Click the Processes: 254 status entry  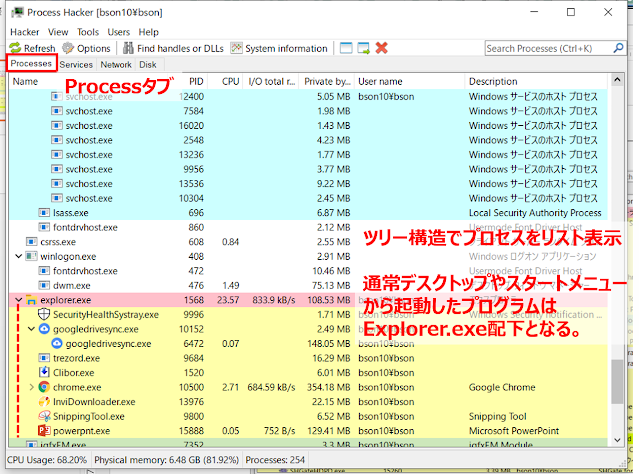[x=275, y=460]
